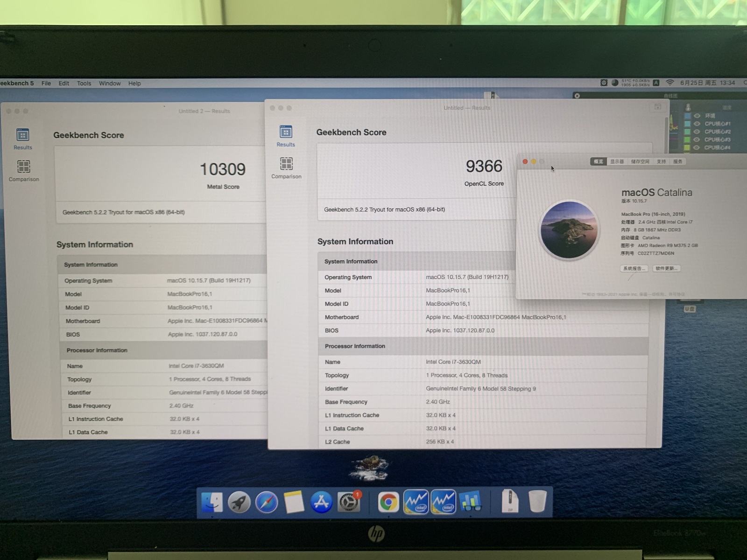Viewport: 747px width, 560px height.
Task: Open the App Store from the Dock
Action: point(321,503)
